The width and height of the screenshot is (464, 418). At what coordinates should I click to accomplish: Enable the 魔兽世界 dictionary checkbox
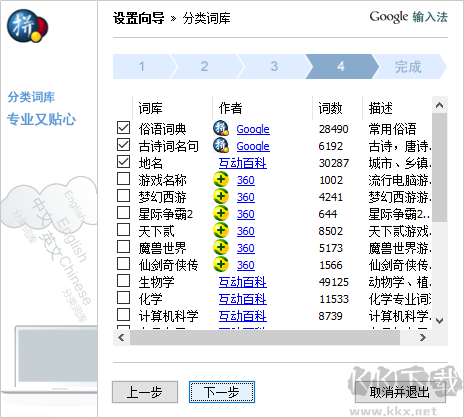124,246
